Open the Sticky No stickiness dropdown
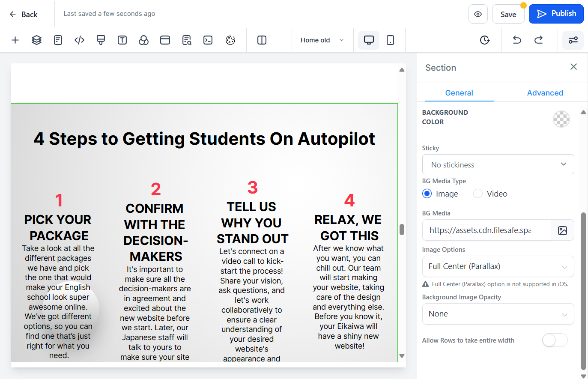588x379 pixels. [498, 164]
